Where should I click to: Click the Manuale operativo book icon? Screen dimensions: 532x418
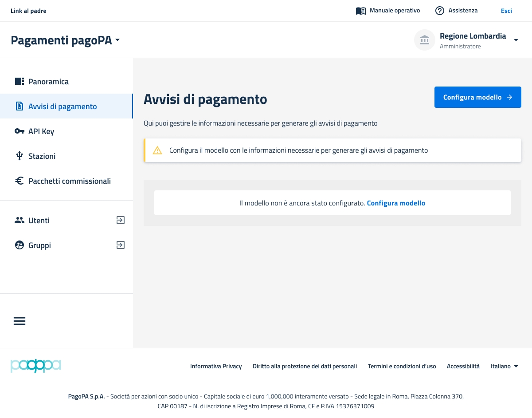point(361,11)
